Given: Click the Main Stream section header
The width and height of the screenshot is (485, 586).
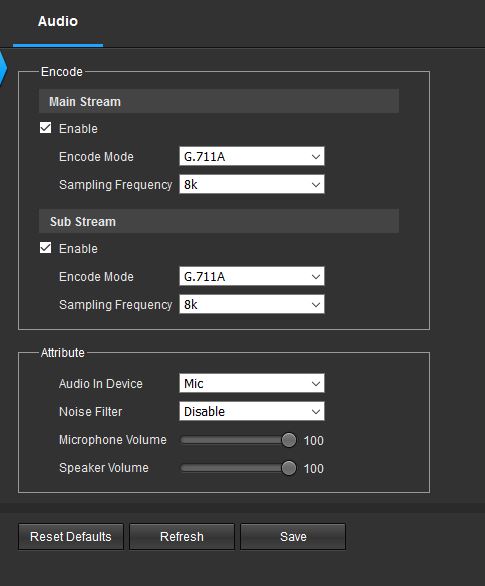Looking at the screenshot, I should 219,101.
